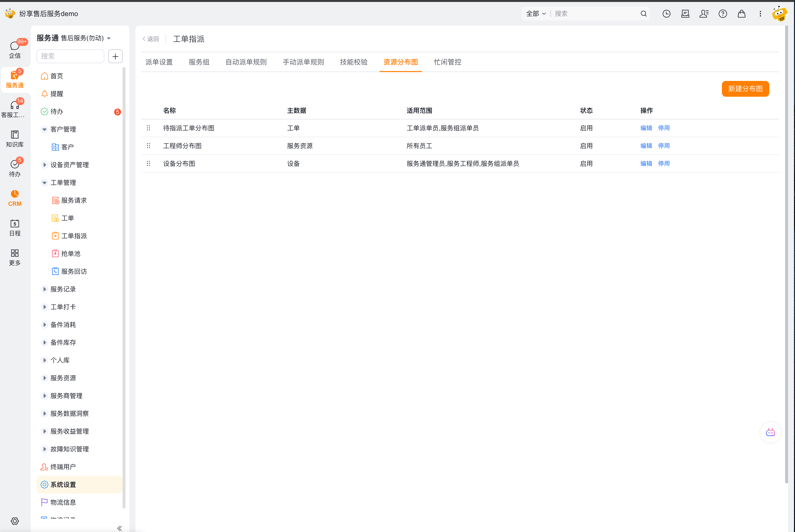Click the AI assistant robot floating icon

tap(770, 432)
